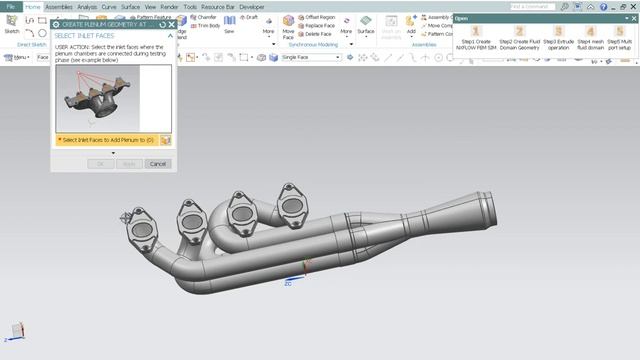Click the Pattern Feature tool
The height and width of the screenshot is (360, 640).
(151, 17)
